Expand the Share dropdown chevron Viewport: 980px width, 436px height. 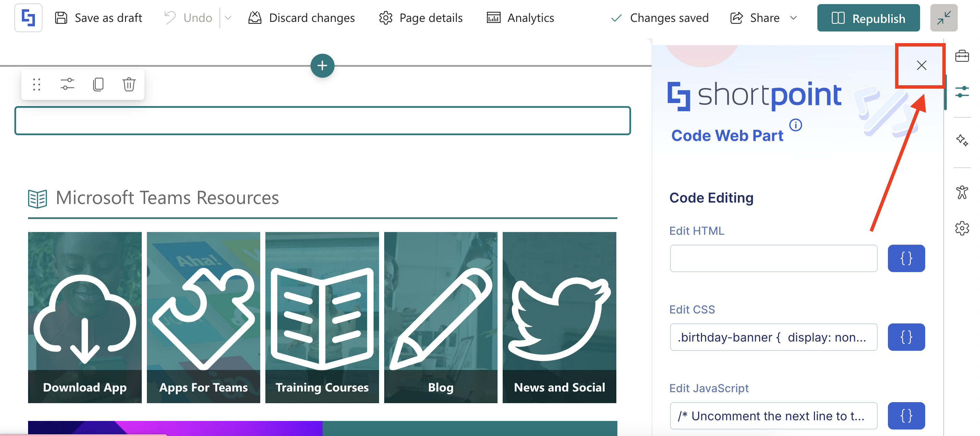tap(794, 18)
